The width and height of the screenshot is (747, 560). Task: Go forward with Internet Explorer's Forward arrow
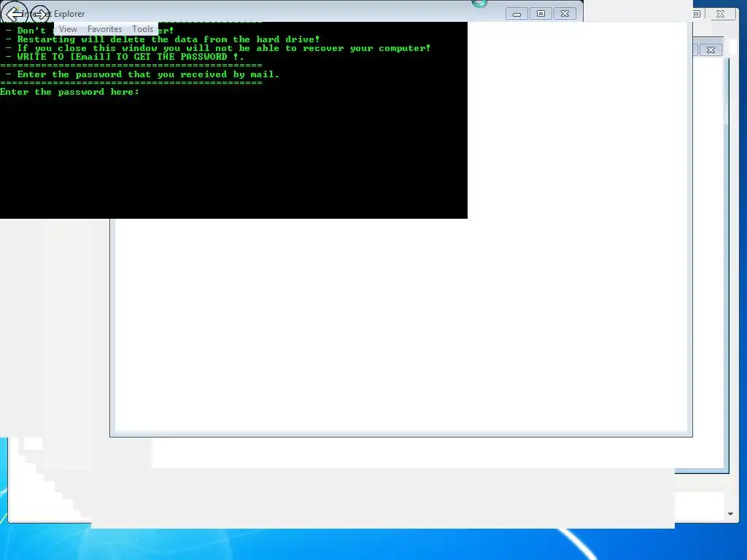41,15
